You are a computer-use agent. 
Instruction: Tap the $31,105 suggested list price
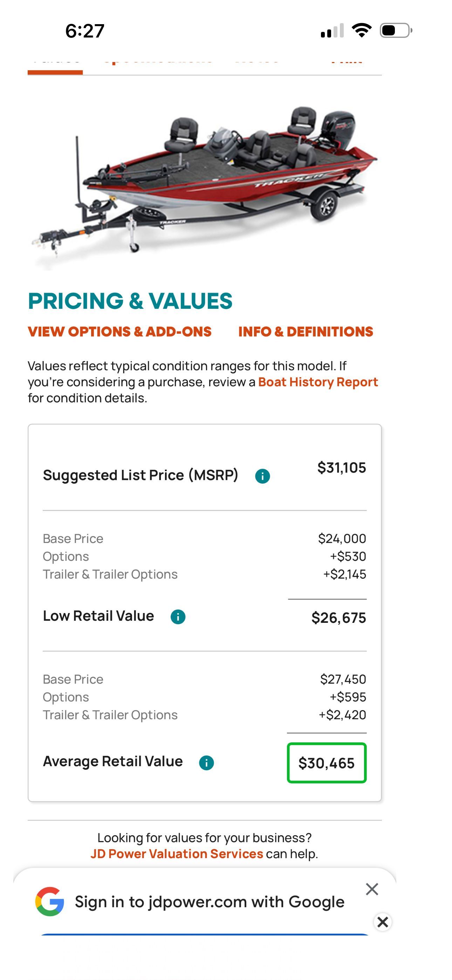341,468
